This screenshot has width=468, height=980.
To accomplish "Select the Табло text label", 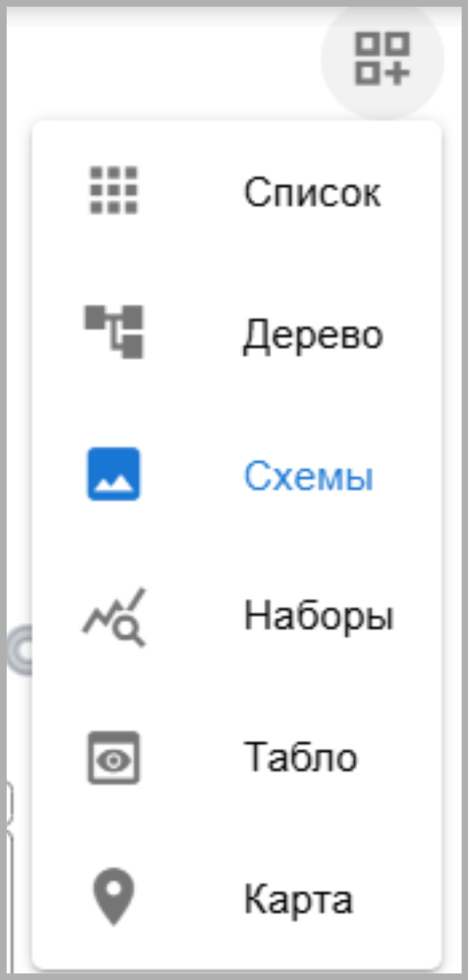I will point(300,758).
